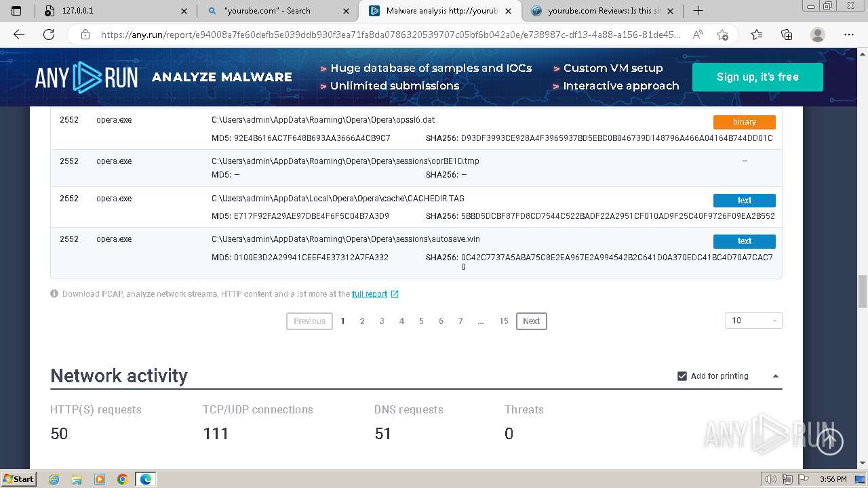Click the info icon beside Download PCAP
This screenshot has height=488, width=868.
pos(54,294)
